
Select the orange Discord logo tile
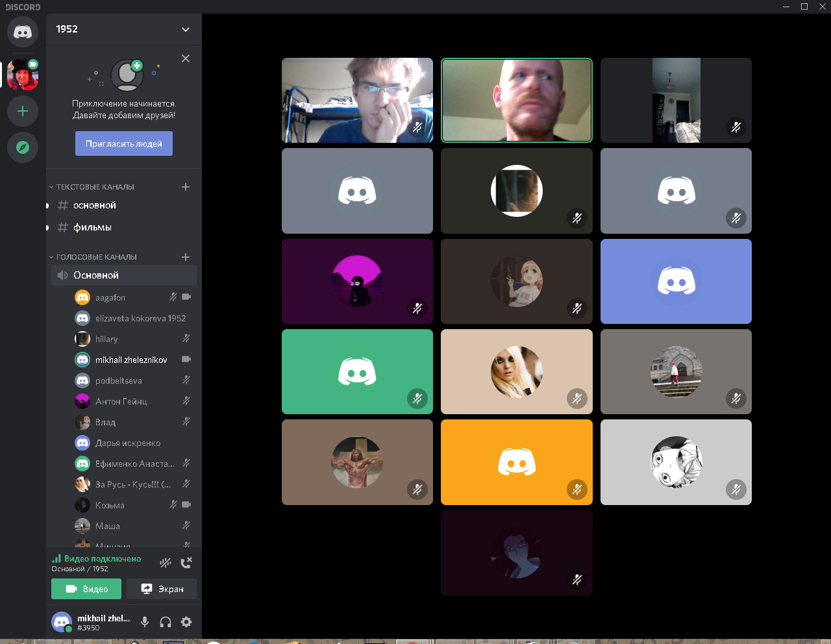517,462
